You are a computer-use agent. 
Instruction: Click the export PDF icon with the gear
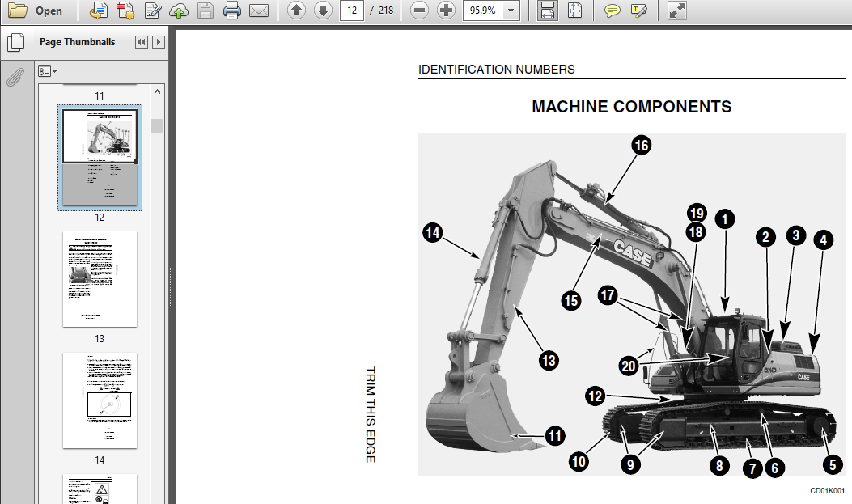point(125,11)
